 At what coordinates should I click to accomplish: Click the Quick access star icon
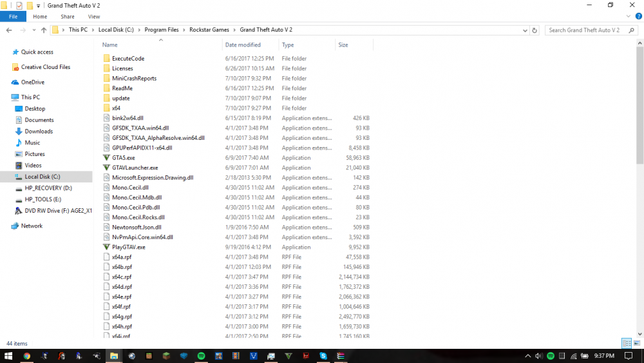coord(15,52)
